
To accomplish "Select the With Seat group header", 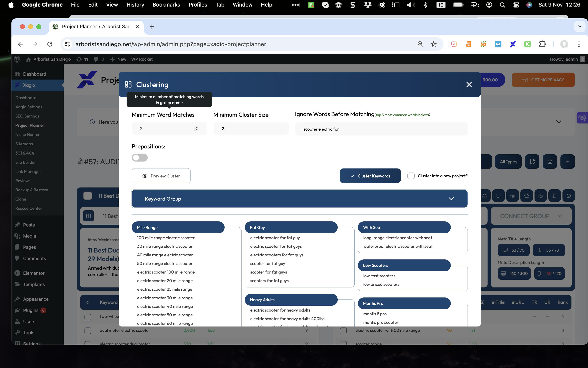I will [404, 227].
